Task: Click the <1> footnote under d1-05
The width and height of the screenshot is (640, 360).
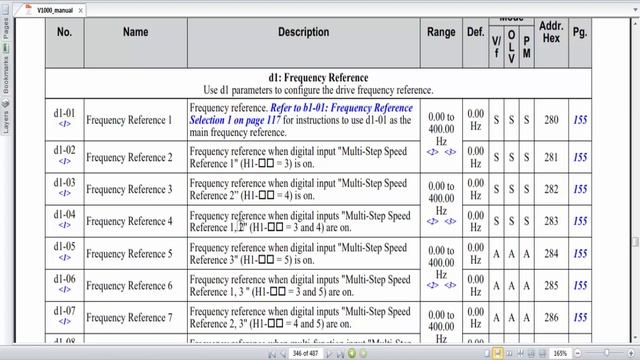Action: point(64,258)
